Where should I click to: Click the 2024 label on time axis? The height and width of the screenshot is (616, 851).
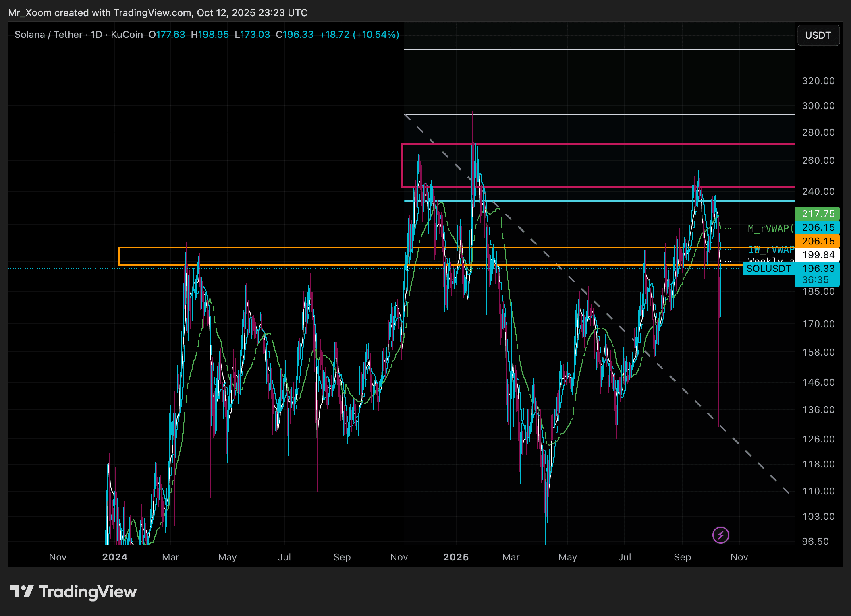click(x=114, y=557)
